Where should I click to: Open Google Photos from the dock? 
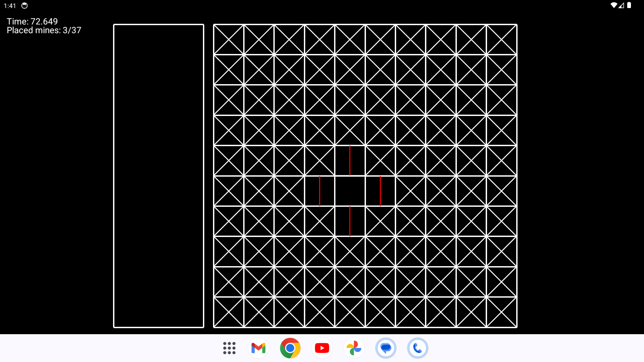coord(354,348)
